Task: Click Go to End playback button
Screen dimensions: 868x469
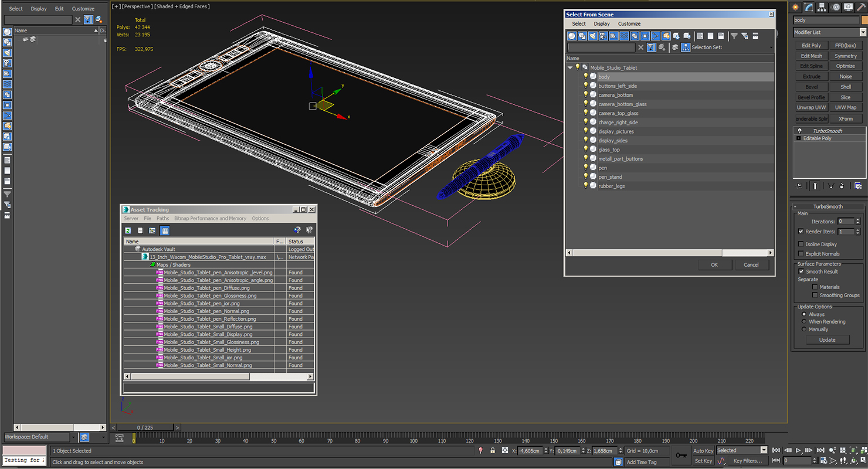Action: (820, 450)
